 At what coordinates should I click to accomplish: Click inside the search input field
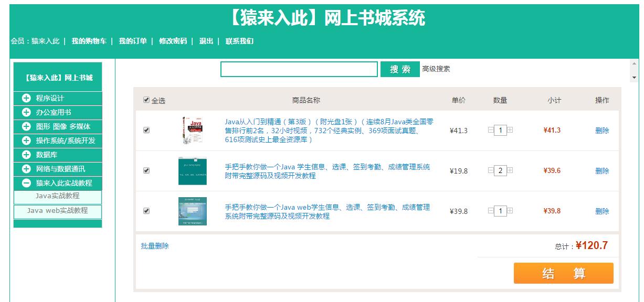point(299,69)
